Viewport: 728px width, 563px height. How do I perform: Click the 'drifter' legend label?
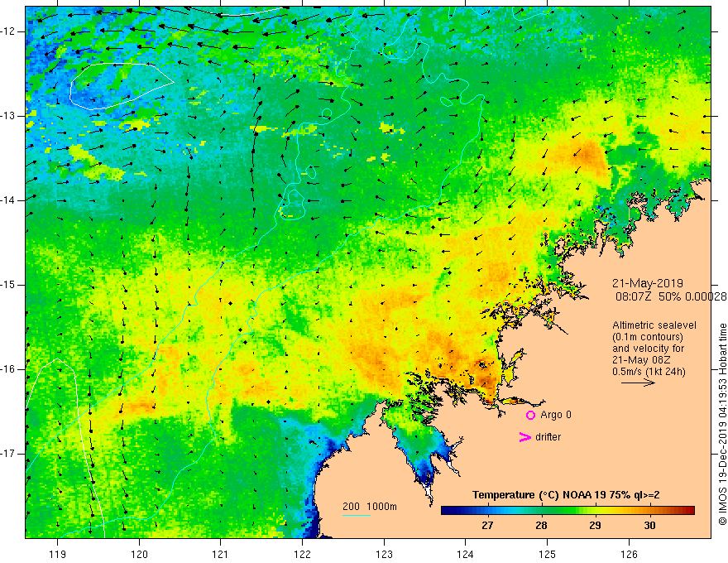coord(548,437)
